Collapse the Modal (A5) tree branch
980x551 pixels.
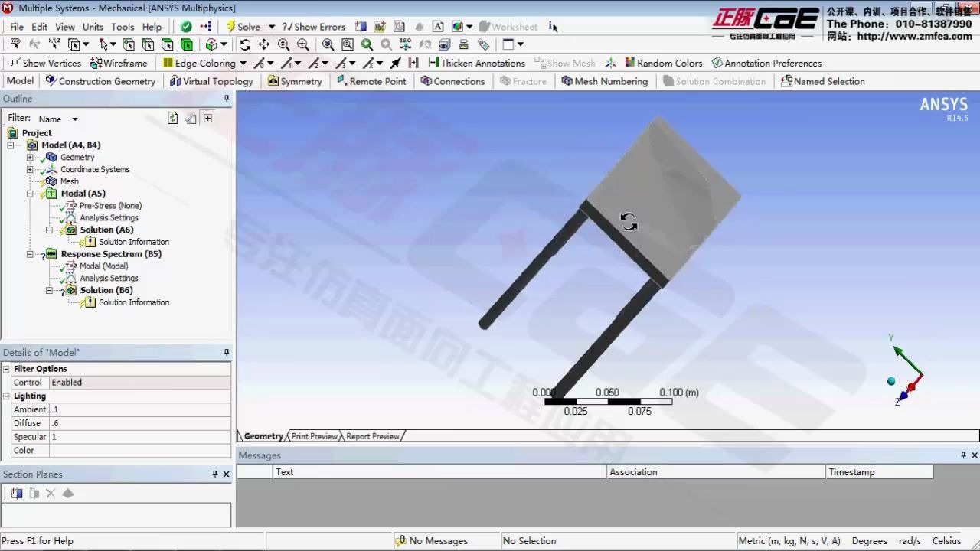30,193
